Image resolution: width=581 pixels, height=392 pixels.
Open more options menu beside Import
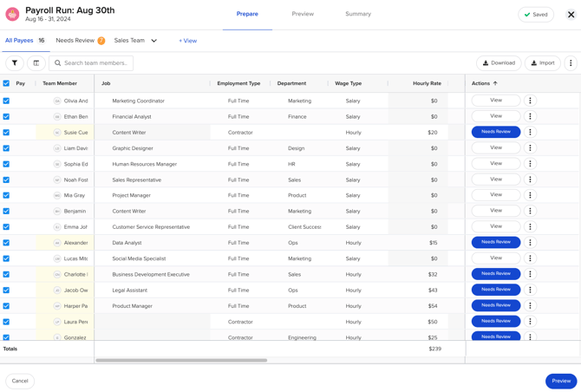point(570,63)
